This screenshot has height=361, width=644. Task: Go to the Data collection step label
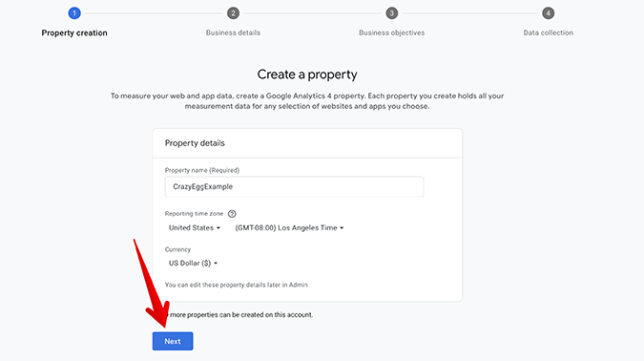[x=548, y=32]
